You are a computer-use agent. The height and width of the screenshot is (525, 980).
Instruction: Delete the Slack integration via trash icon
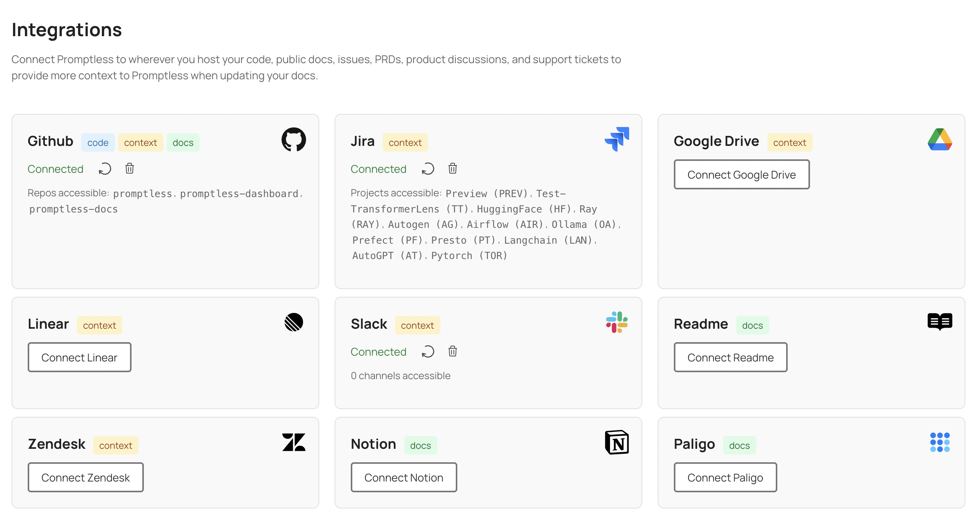[x=452, y=351]
